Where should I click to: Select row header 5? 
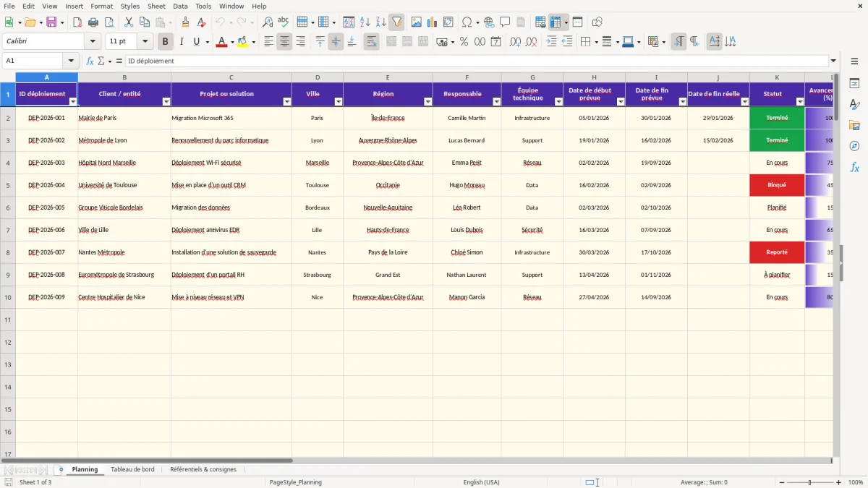click(x=8, y=185)
